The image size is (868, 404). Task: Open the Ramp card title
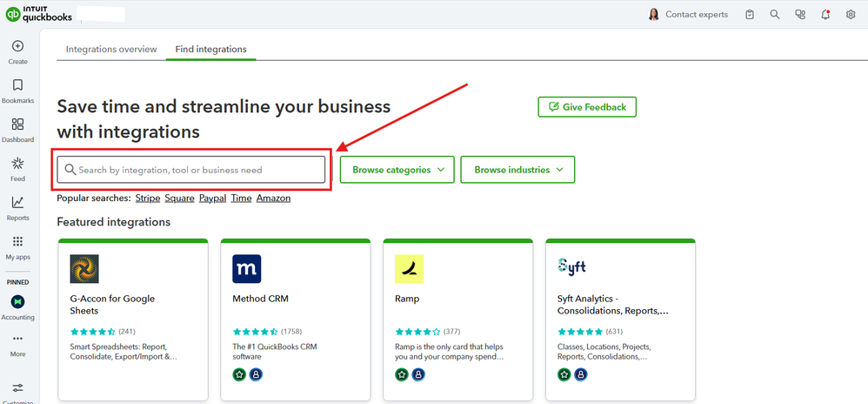(x=407, y=299)
